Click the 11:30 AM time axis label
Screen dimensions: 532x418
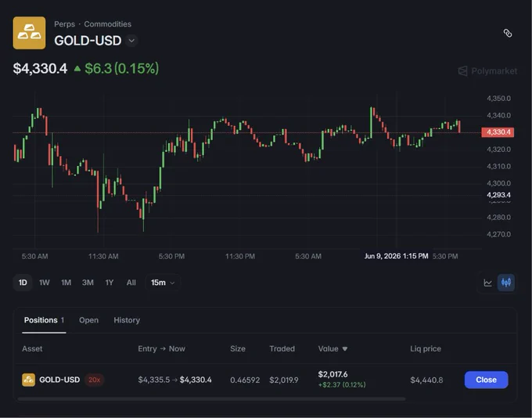[103, 257]
